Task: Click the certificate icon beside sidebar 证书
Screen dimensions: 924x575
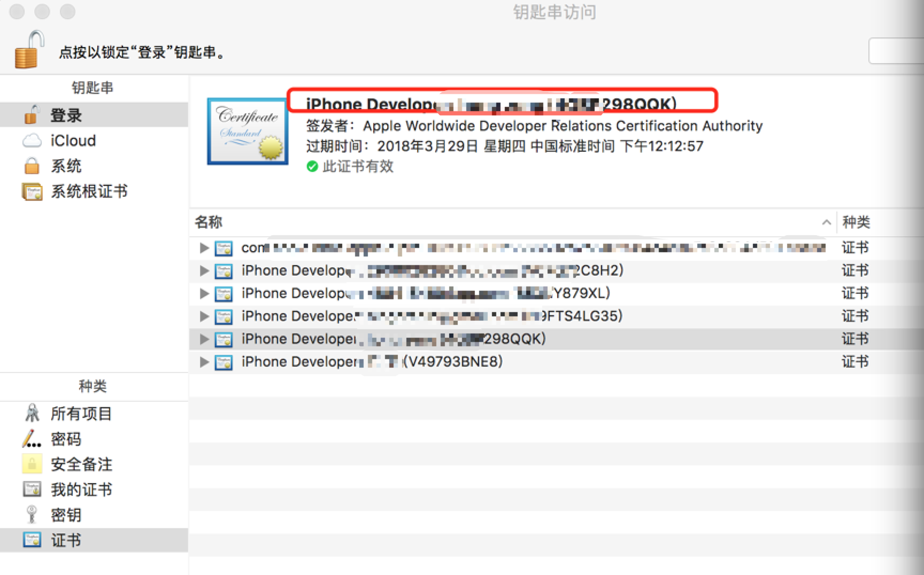Action: (32, 540)
